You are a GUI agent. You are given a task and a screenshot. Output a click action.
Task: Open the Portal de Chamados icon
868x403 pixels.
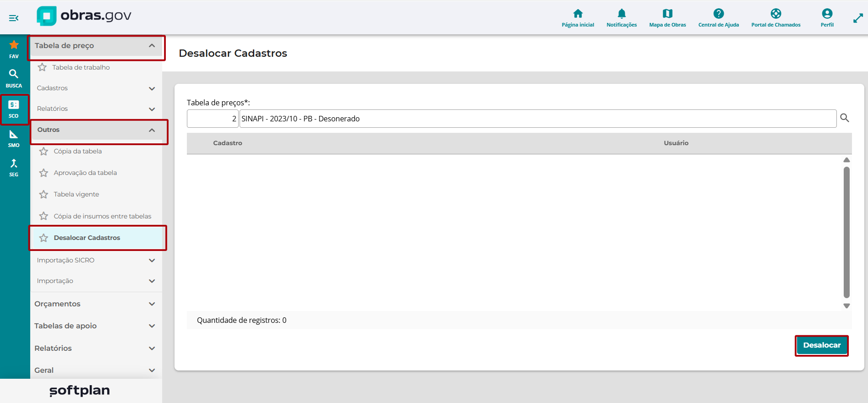(776, 13)
